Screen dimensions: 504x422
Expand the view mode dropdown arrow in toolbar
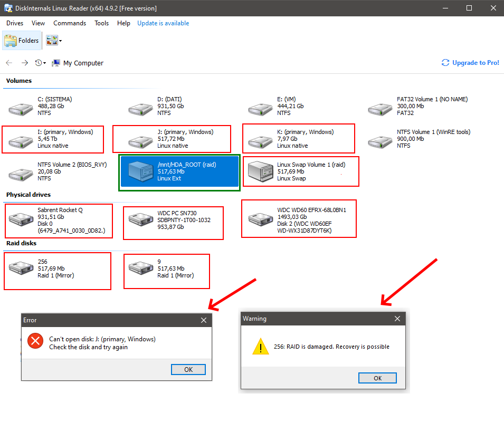coord(61,41)
